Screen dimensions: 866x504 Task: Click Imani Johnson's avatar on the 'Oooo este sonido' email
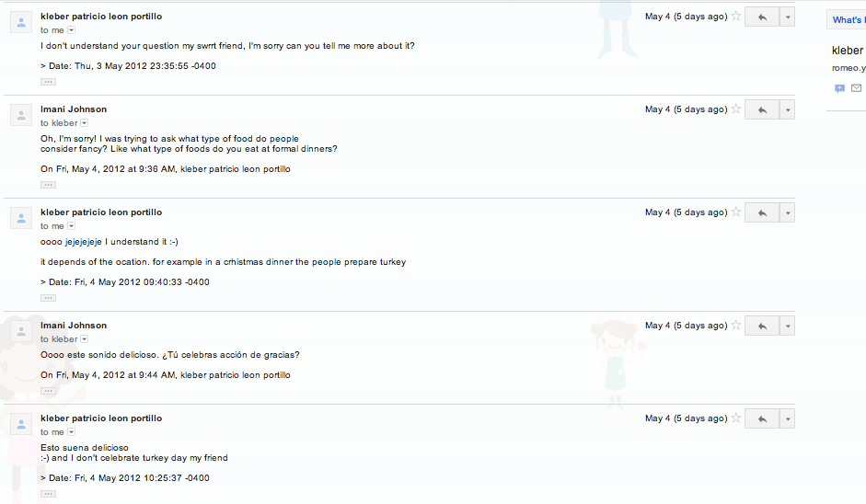click(21, 331)
